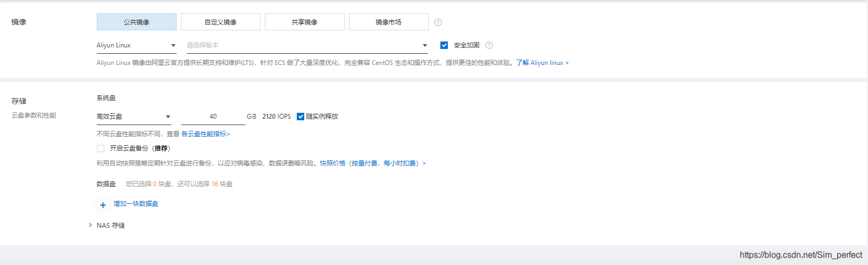
Task: Click the system disk size field showing 40
Action: pyautogui.click(x=213, y=117)
